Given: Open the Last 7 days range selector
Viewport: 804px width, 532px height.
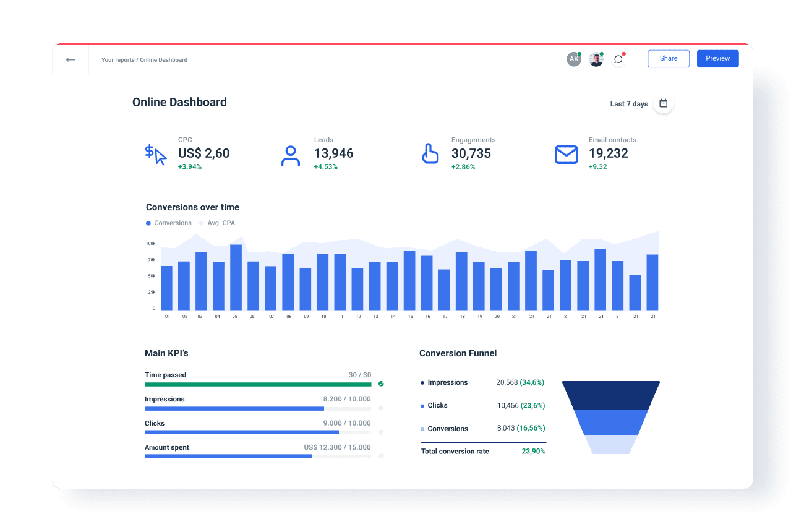Looking at the screenshot, I should 628,103.
